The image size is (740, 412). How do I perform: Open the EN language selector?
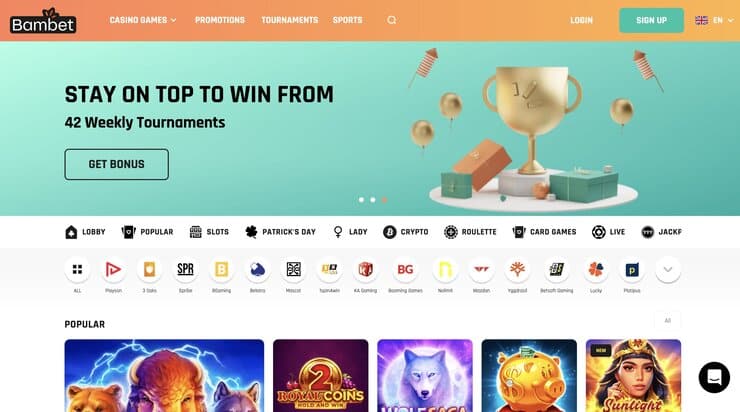[x=715, y=20]
